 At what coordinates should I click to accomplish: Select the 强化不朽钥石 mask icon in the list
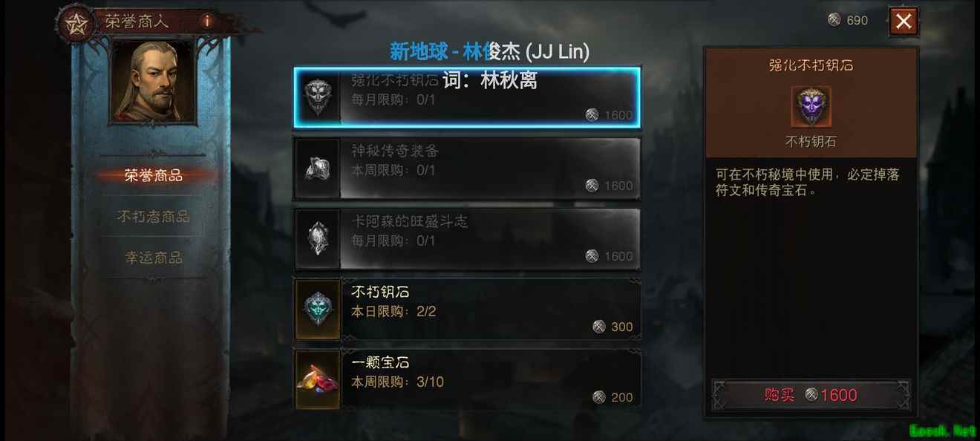(318, 97)
